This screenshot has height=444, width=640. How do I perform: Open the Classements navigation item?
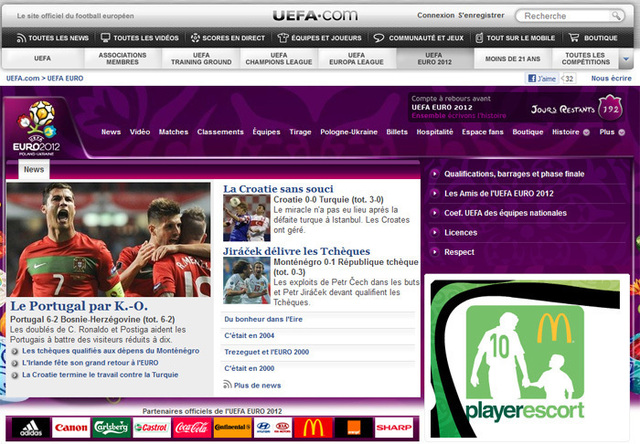click(220, 132)
